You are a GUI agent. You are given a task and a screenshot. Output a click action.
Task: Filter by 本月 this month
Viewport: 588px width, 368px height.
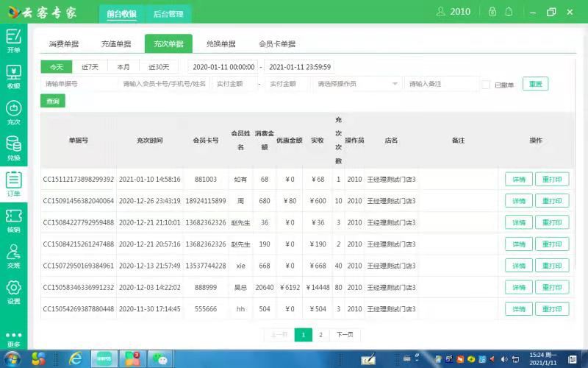pyautogui.click(x=123, y=67)
